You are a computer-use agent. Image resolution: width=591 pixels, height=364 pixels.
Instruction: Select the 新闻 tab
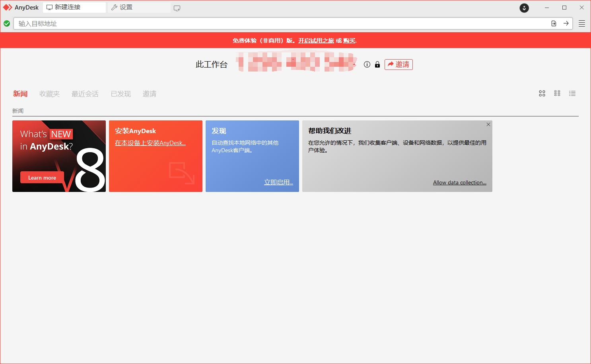(20, 94)
